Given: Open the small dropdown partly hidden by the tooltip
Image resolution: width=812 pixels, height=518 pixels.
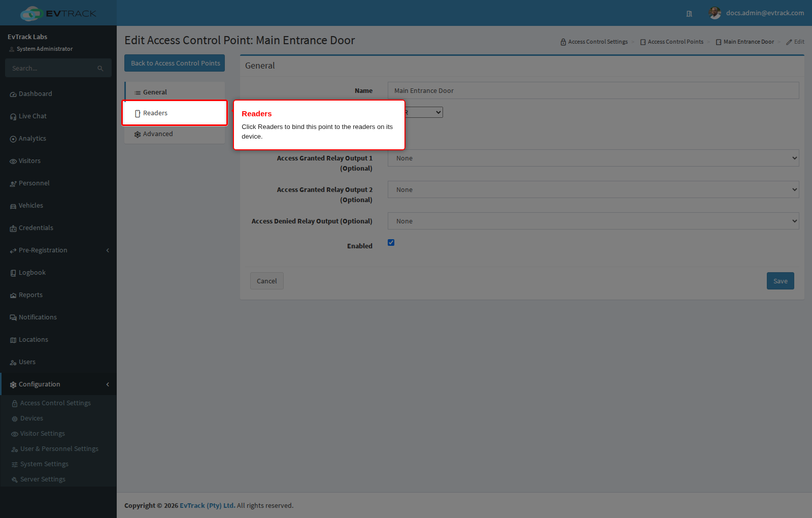Looking at the screenshot, I should 424,112.
